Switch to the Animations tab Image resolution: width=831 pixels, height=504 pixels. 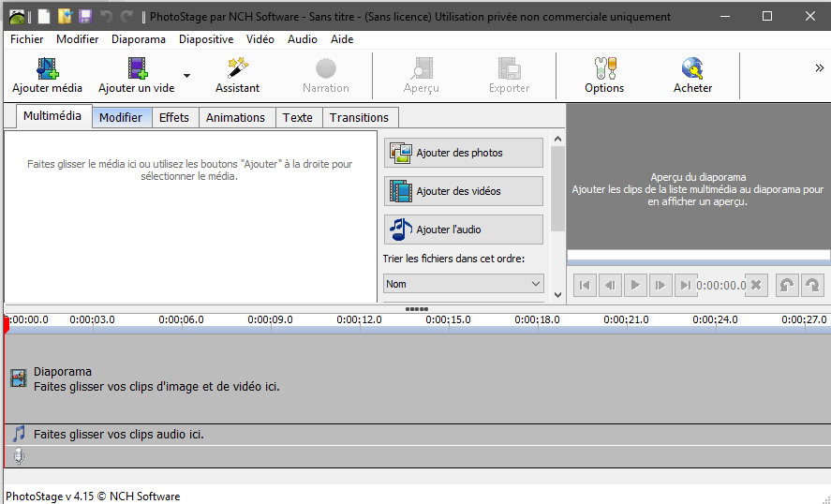(x=235, y=118)
